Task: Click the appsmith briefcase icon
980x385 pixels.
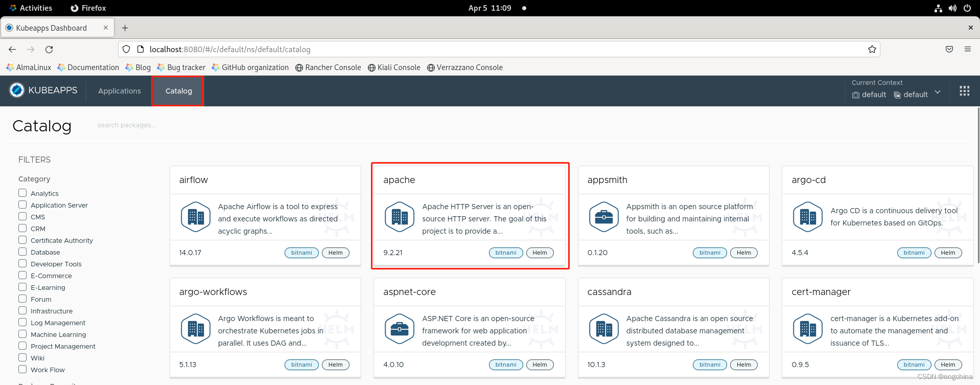Action: click(x=604, y=217)
